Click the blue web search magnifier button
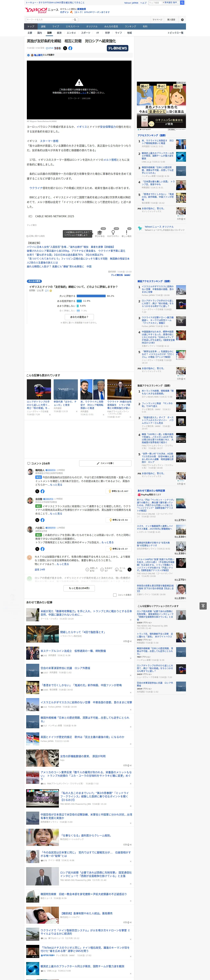 182,3
